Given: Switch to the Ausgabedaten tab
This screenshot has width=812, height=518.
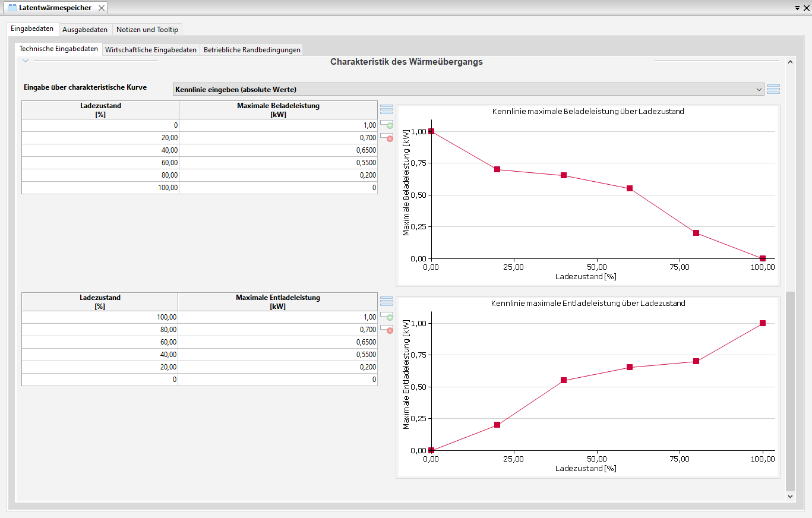Looking at the screenshot, I should coord(85,30).
